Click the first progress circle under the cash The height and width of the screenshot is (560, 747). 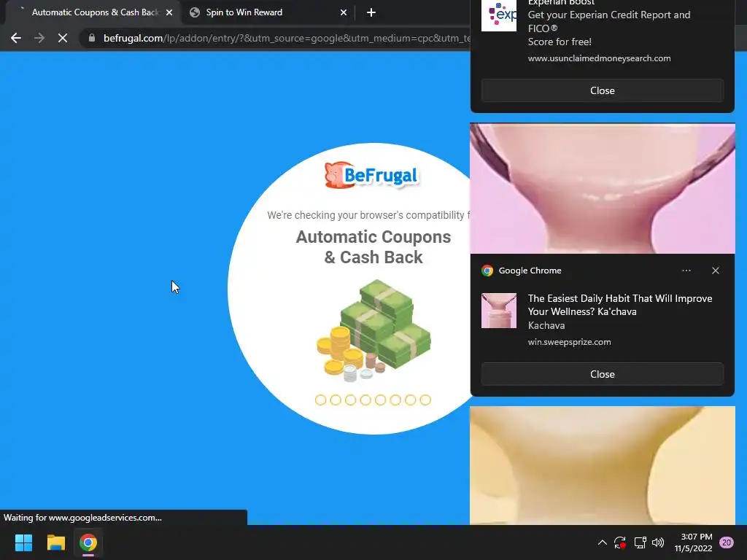pos(321,400)
